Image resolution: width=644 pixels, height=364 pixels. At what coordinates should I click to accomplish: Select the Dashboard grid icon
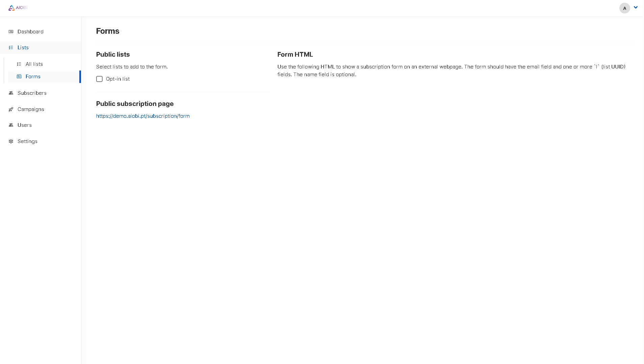[11, 31]
